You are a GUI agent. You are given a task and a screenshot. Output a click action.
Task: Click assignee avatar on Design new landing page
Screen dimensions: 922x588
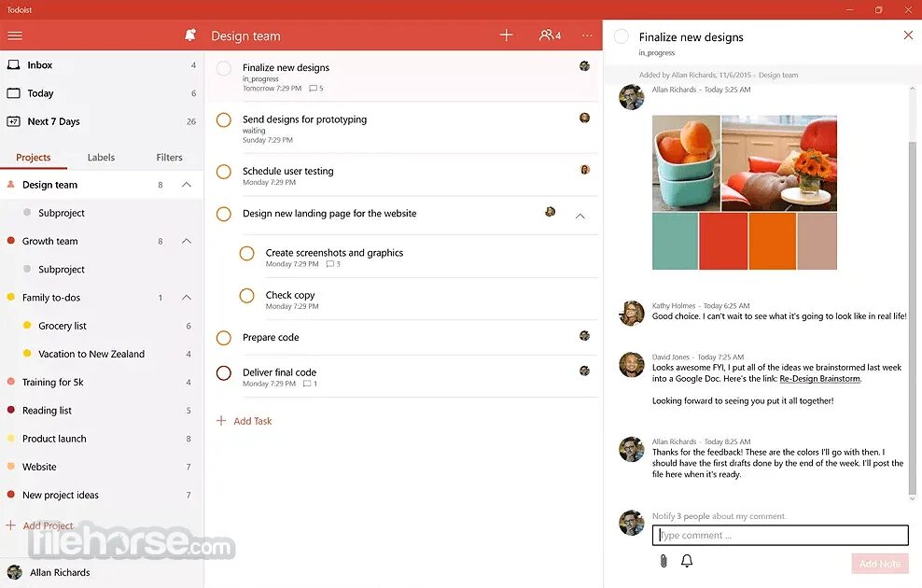[x=550, y=212]
